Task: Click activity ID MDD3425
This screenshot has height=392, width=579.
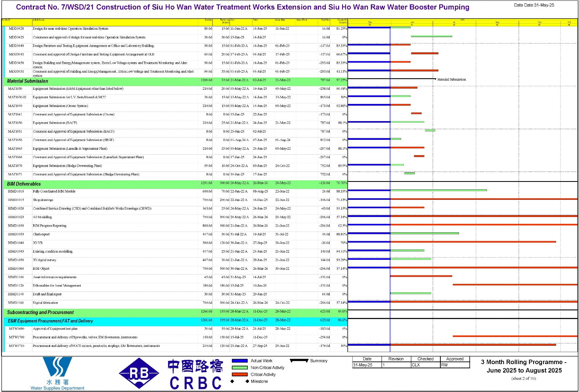Action: click(16, 37)
